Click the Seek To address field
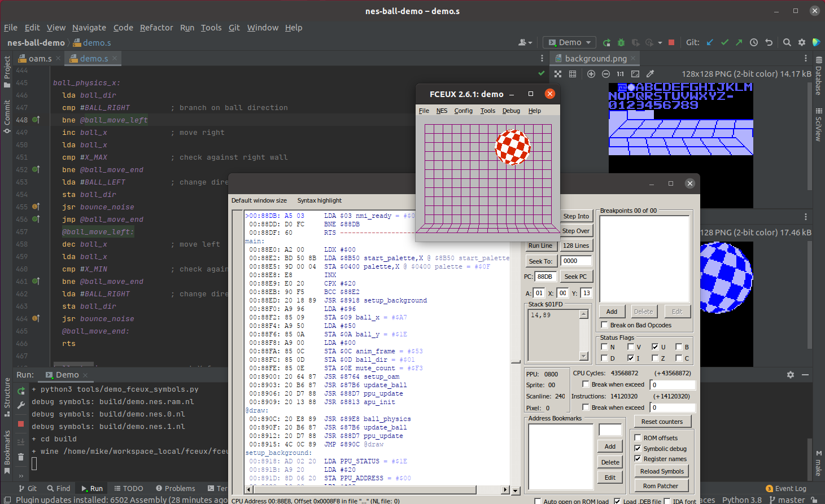 pyautogui.click(x=576, y=261)
